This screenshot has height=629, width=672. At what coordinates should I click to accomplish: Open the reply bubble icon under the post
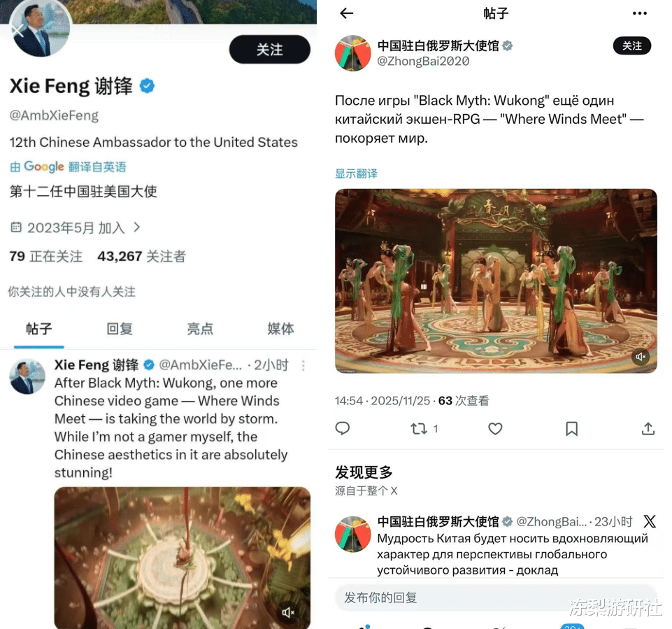point(343,428)
